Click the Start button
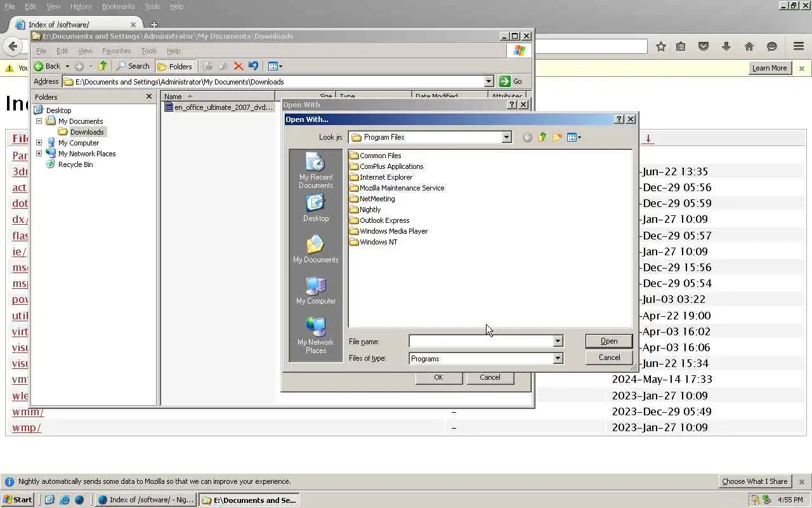 coord(17,500)
